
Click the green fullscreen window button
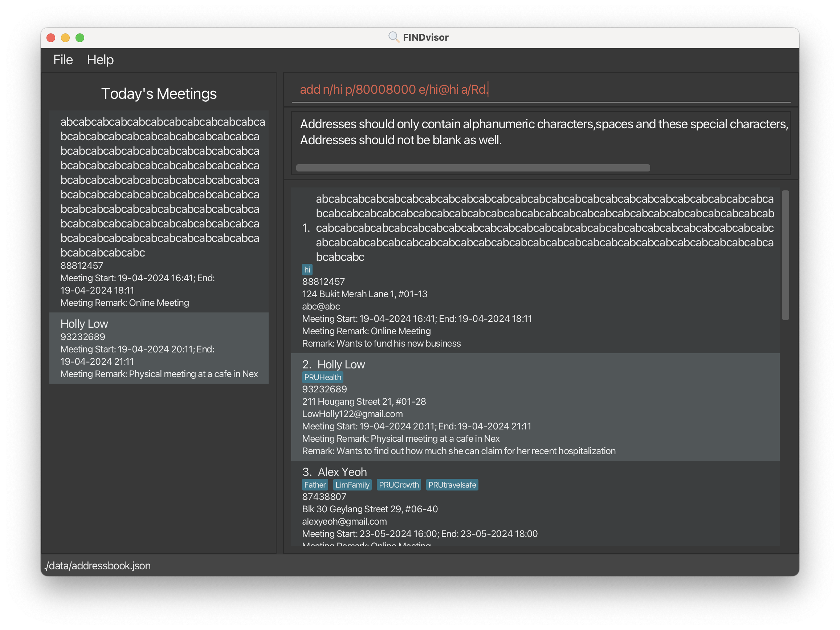click(80, 38)
